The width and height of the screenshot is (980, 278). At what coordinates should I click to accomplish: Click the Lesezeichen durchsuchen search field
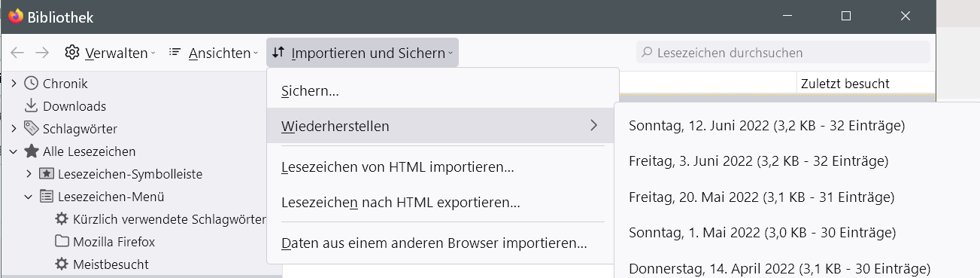(783, 53)
